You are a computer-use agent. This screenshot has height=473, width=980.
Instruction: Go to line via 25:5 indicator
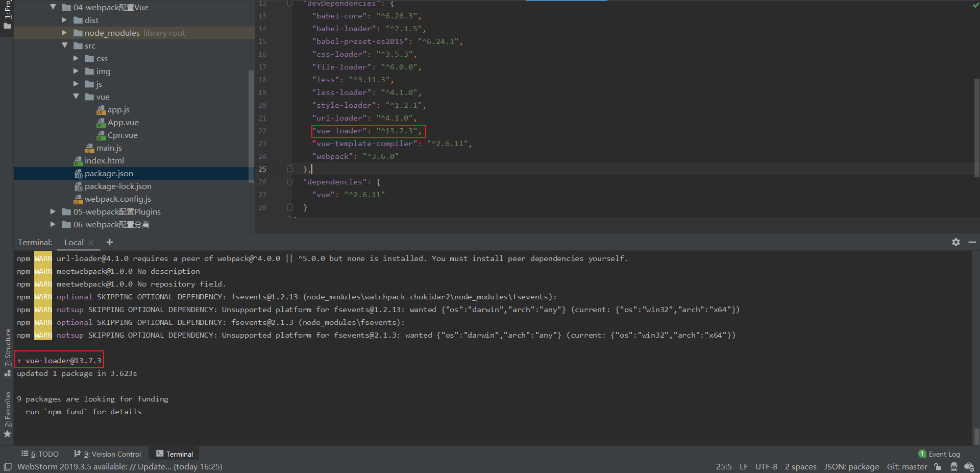(x=723, y=466)
